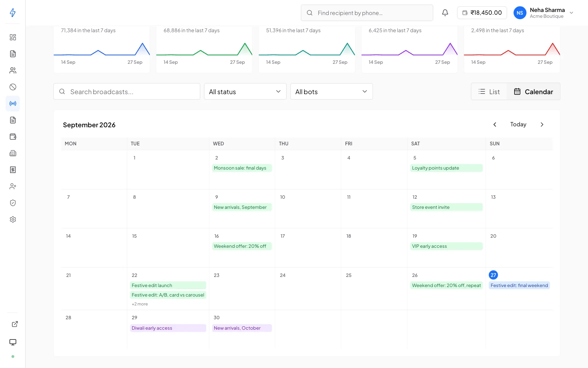Open the shield check icon in sidebar
The width and height of the screenshot is (588, 368).
click(13, 203)
